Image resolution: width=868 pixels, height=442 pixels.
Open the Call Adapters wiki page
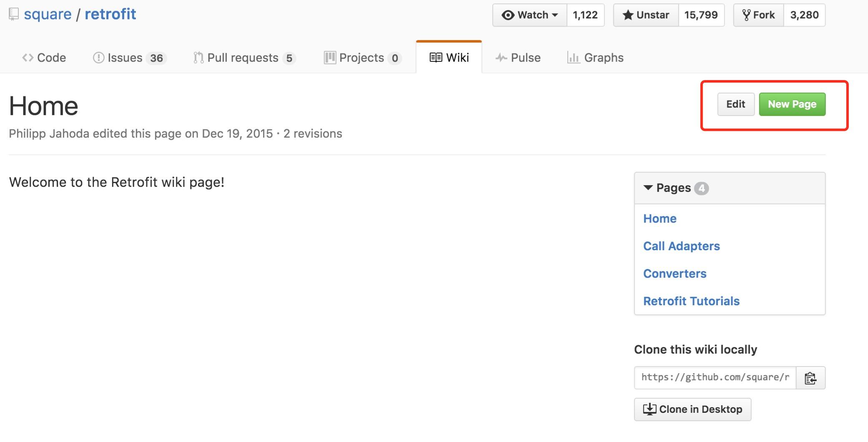pyautogui.click(x=681, y=246)
